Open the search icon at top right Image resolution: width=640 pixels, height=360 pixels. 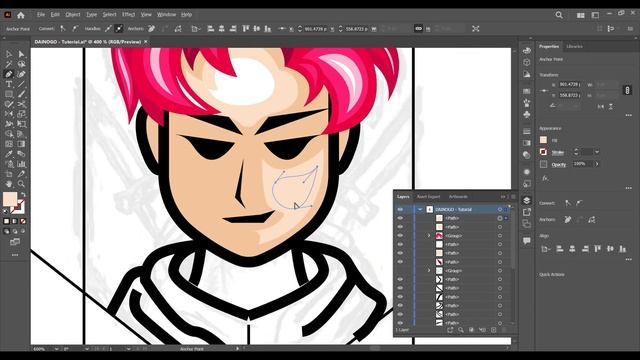click(559, 15)
